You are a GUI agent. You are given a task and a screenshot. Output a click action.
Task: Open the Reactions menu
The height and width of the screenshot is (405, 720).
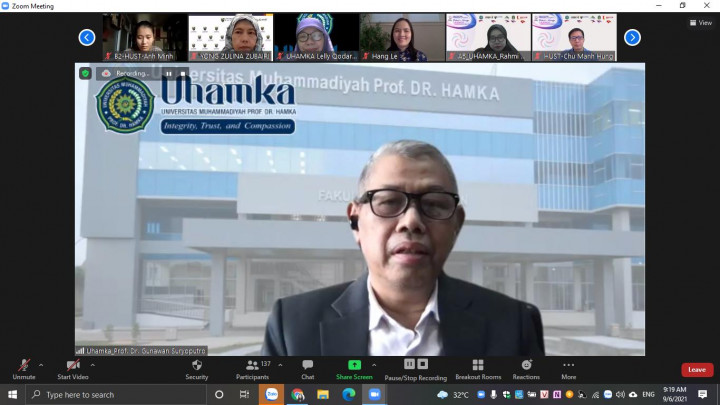coord(526,370)
